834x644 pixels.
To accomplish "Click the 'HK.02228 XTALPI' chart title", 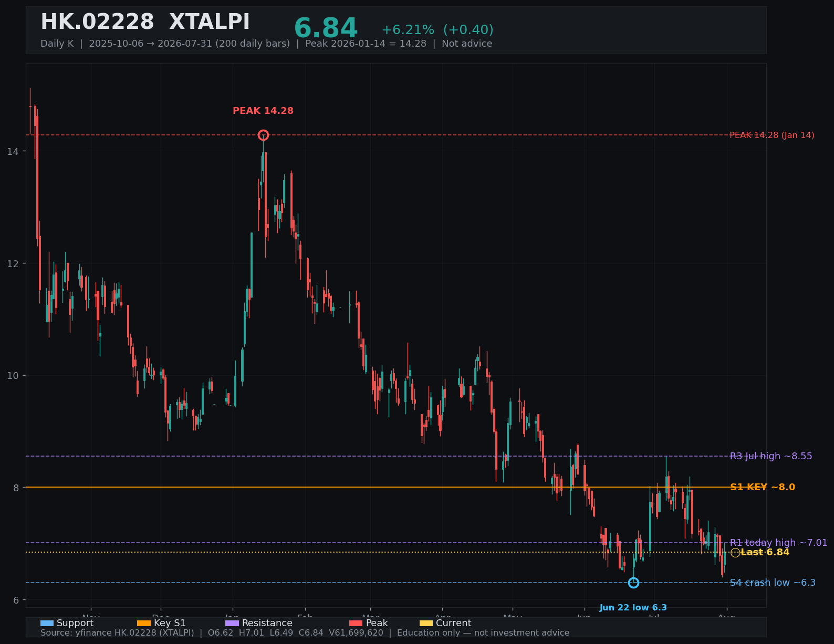I will click(145, 22).
